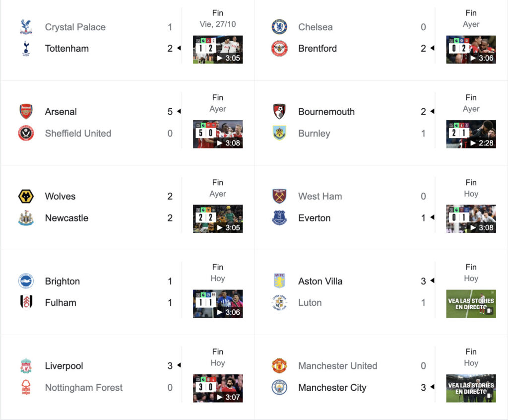Click the Brighton seagull badge
Image resolution: width=508 pixels, height=420 pixels.
click(26, 281)
